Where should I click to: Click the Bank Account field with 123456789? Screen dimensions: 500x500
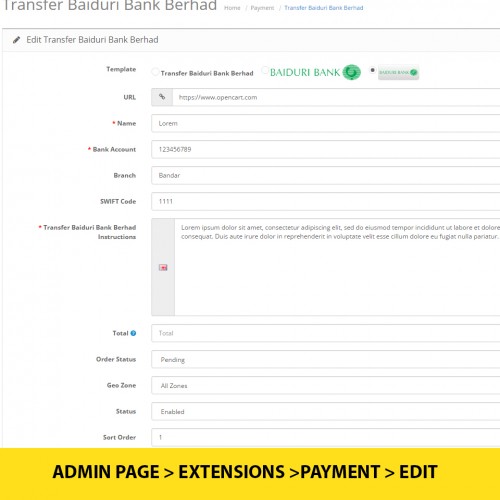click(x=326, y=149)
